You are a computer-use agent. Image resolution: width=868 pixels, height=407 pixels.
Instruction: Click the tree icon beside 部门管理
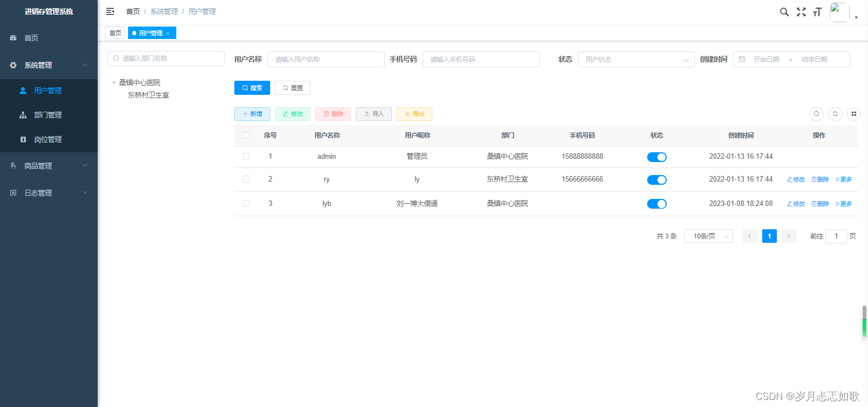[x=23, y=115]
